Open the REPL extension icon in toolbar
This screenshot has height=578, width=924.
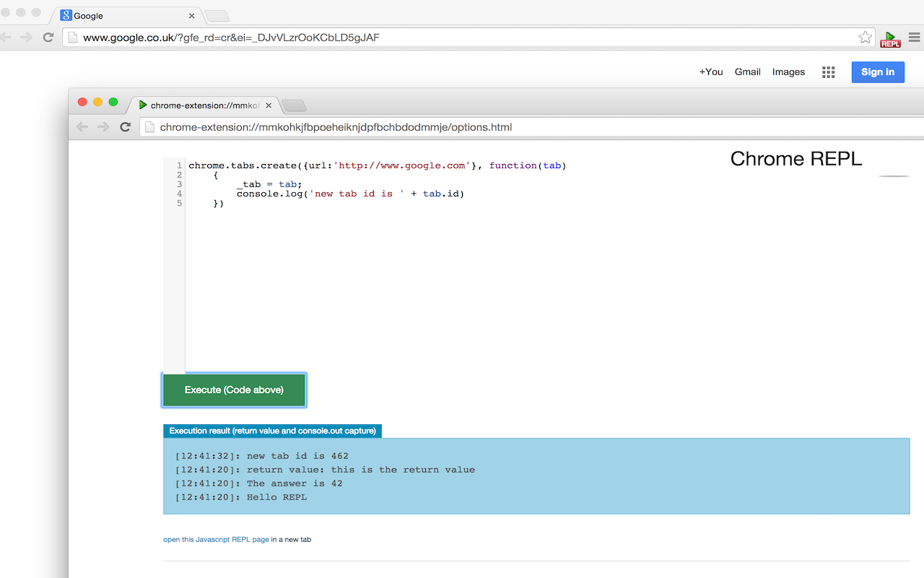click(x=890, y=39)
